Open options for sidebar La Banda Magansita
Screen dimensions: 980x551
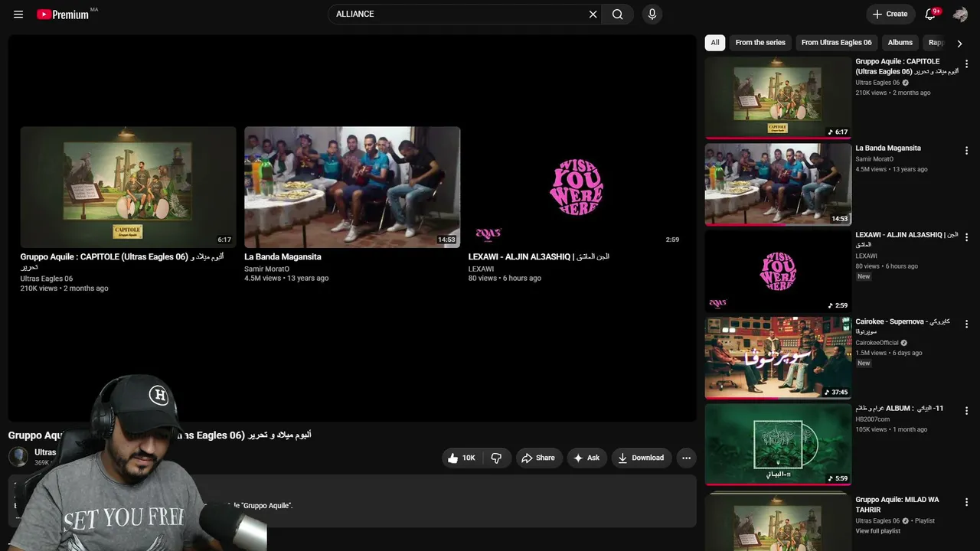point(966,151)
